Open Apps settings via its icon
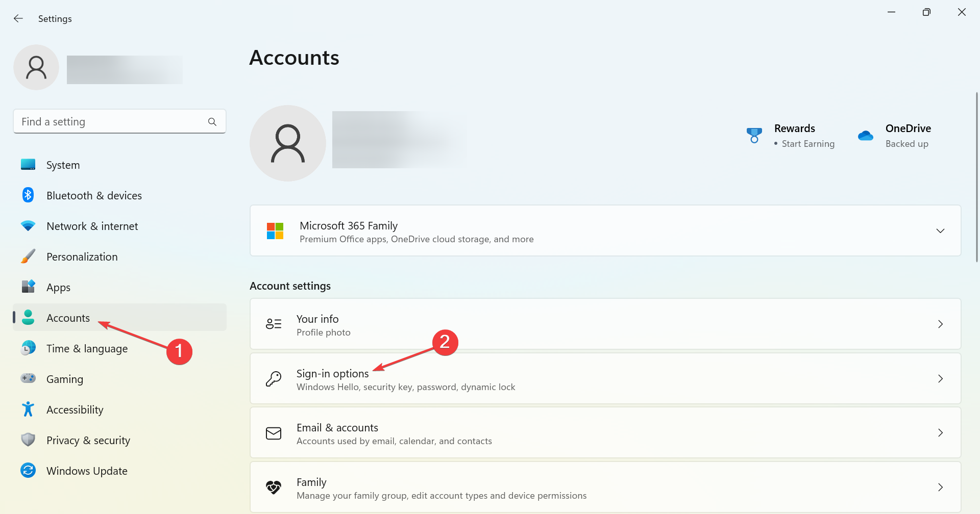Image resolution: width=980 pixels, height=514 pixels. (x=28, y=287)
